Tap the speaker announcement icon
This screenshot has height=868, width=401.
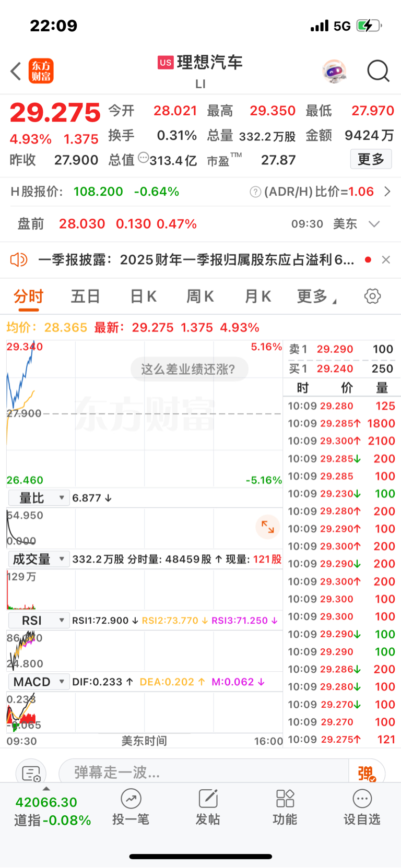coord(19,259)
